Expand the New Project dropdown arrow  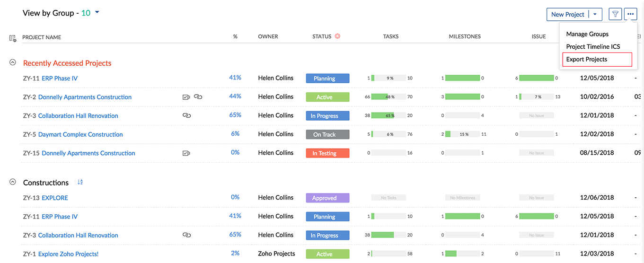click(595, 14)
